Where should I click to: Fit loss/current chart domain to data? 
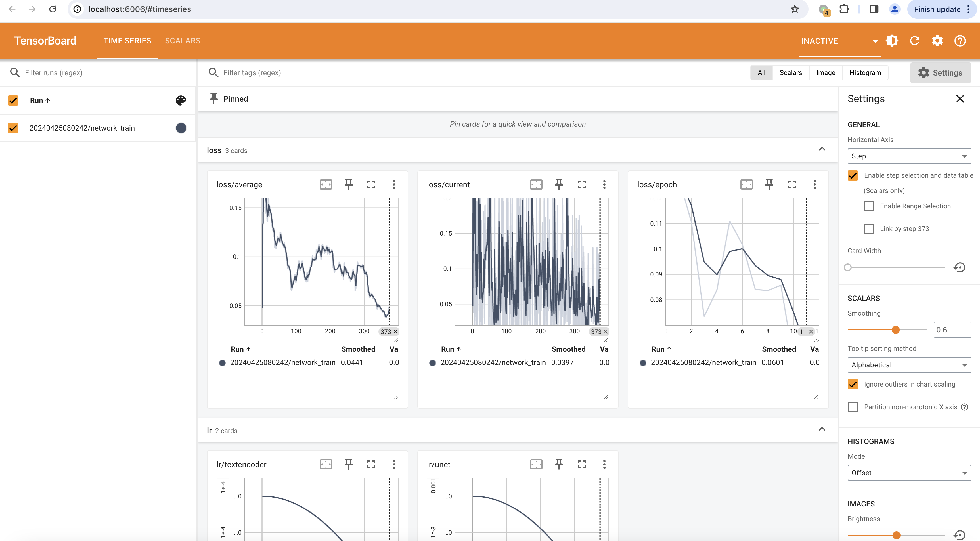coord(536,184)
